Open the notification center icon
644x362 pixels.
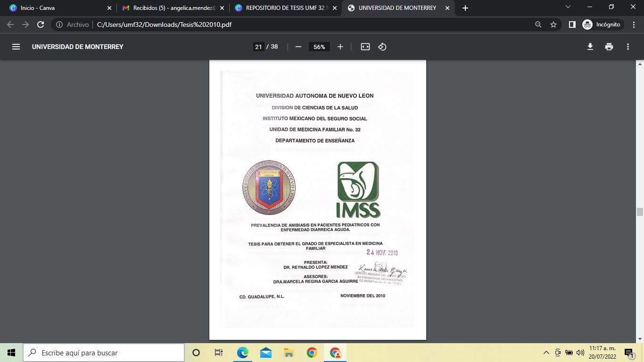pos(628,353)
